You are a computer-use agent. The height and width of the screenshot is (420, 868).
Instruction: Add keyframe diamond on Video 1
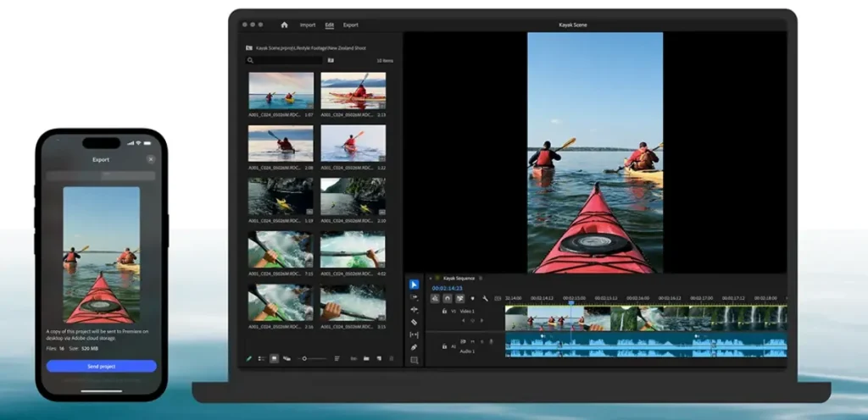pos(472,321)
